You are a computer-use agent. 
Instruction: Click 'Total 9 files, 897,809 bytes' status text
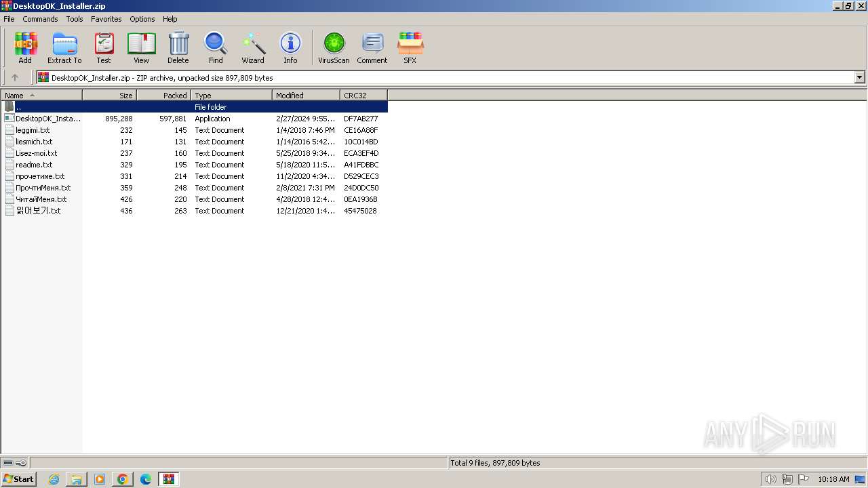tap(496, 463)
